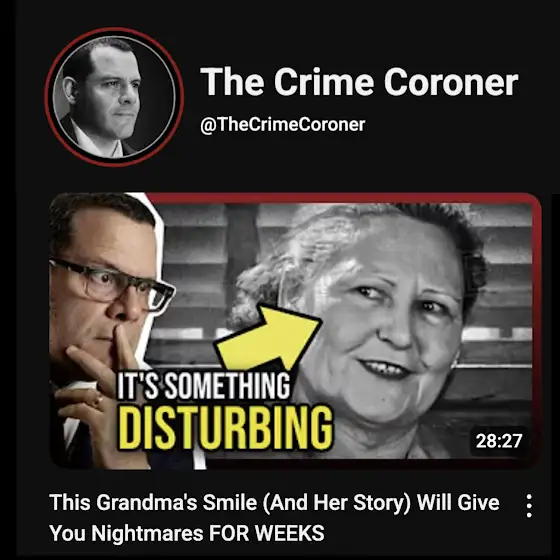Click the word "Crime" in channel heading
Image resolution: width=560 pixels, height=560 pixels.
[x=324, y=82]
